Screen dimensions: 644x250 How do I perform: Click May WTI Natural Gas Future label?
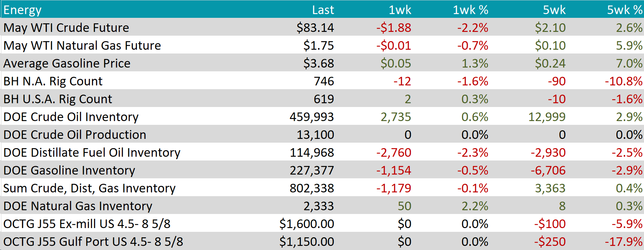tap(82, 46)
